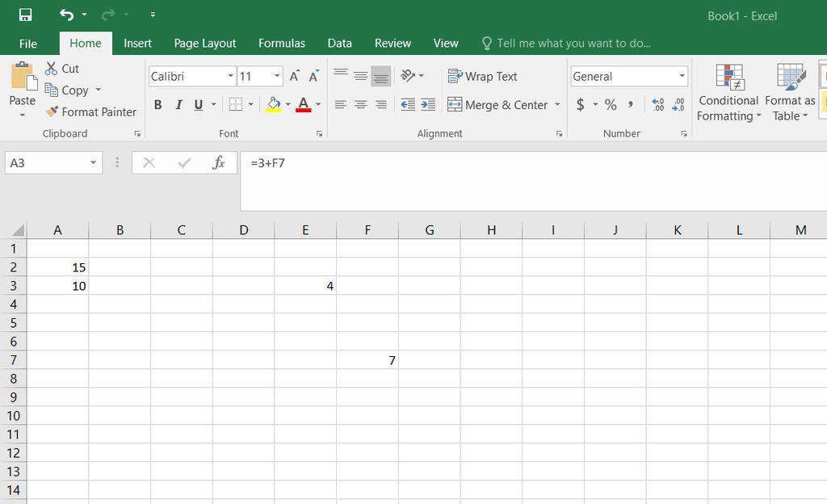Viewport: 827px width, 504px height.
Task: Click the Tell me what you want box
Action: coord(566,44)
